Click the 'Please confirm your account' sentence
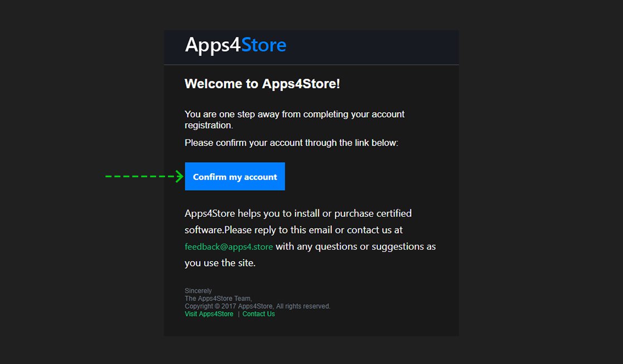 pyautogui.click(x=291, y=143)
